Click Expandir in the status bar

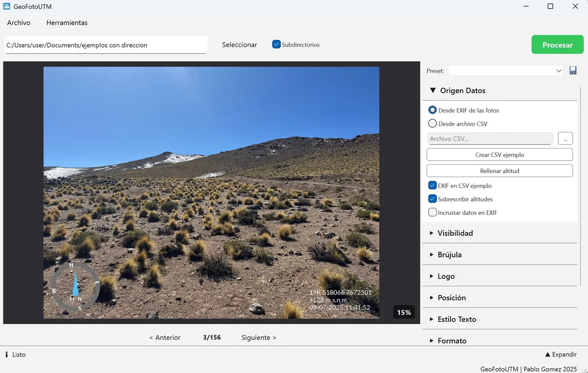[x=561, y=354]
